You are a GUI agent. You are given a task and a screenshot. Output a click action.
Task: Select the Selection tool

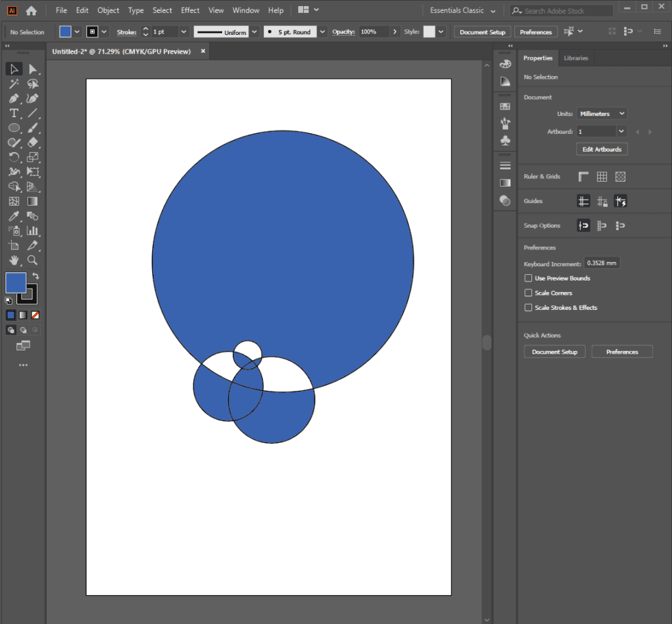coord(14,69)
